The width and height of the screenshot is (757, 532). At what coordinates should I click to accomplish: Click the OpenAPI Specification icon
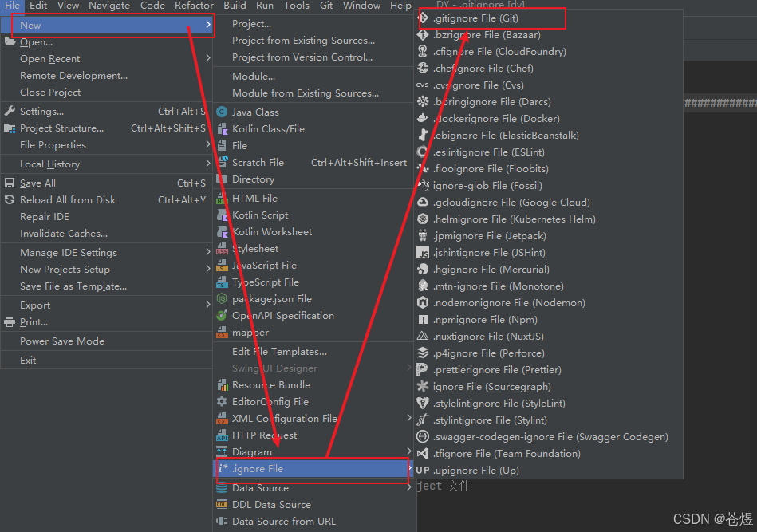click(x=222, y=316)
